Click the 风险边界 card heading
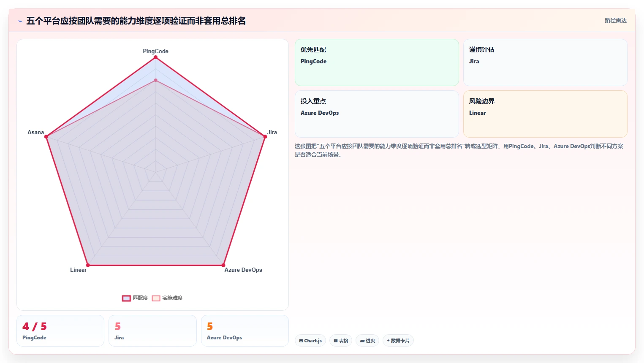The height and width of the screenshot is (363, 644). (481, 101)
